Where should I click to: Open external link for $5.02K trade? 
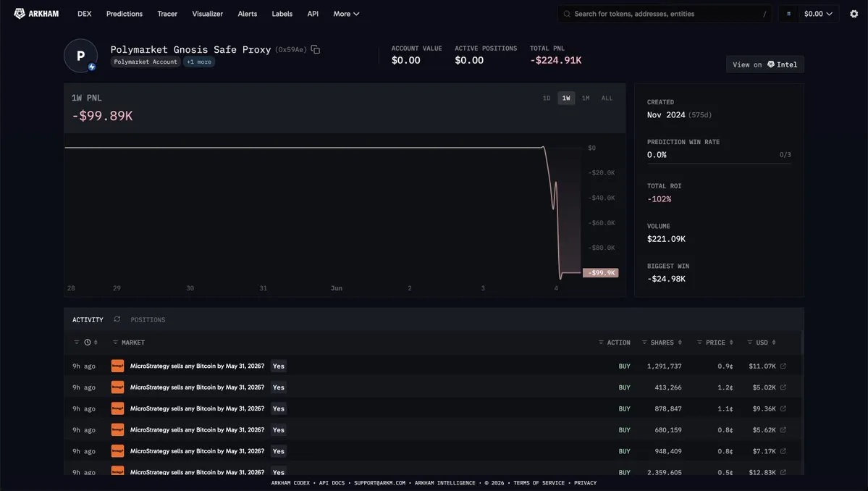(783, 387)
